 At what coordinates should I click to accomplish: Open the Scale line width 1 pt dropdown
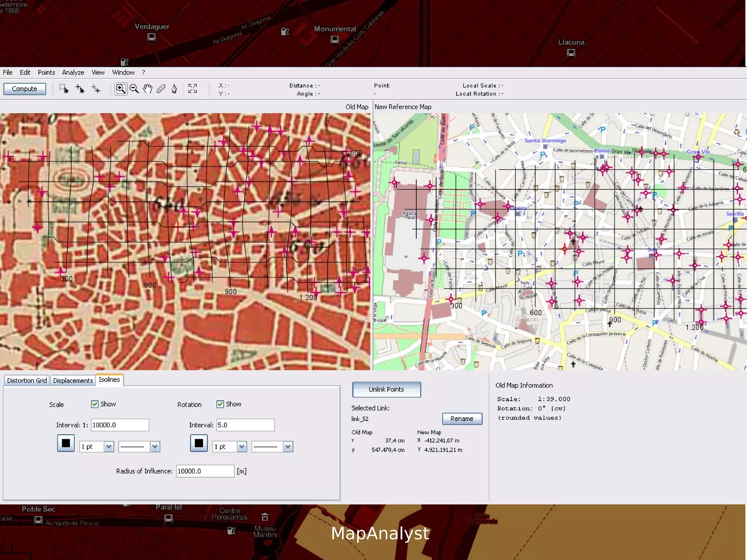(109, 447)
